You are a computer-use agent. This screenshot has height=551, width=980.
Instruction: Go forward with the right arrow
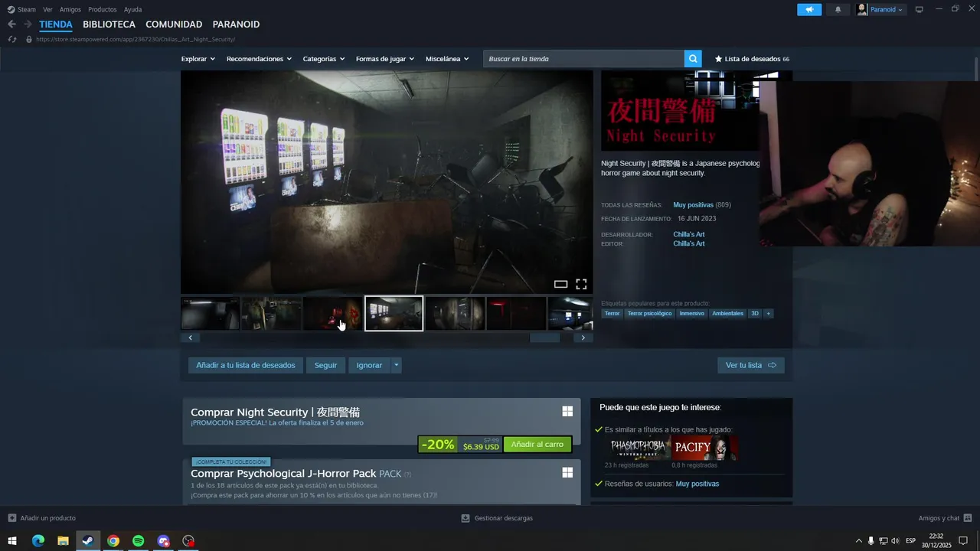28,24
